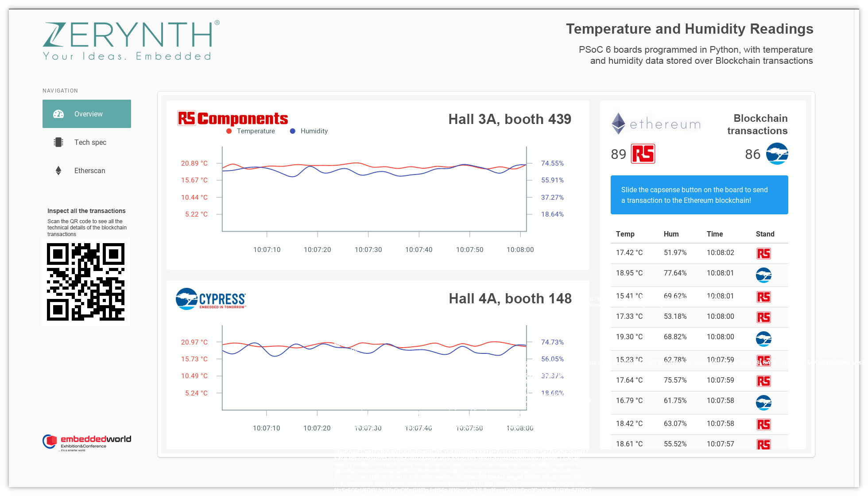This screenshot has height=496, width=868.
Task: Click the Hall 4A, booth 148 heading
Action: [510, 298]
